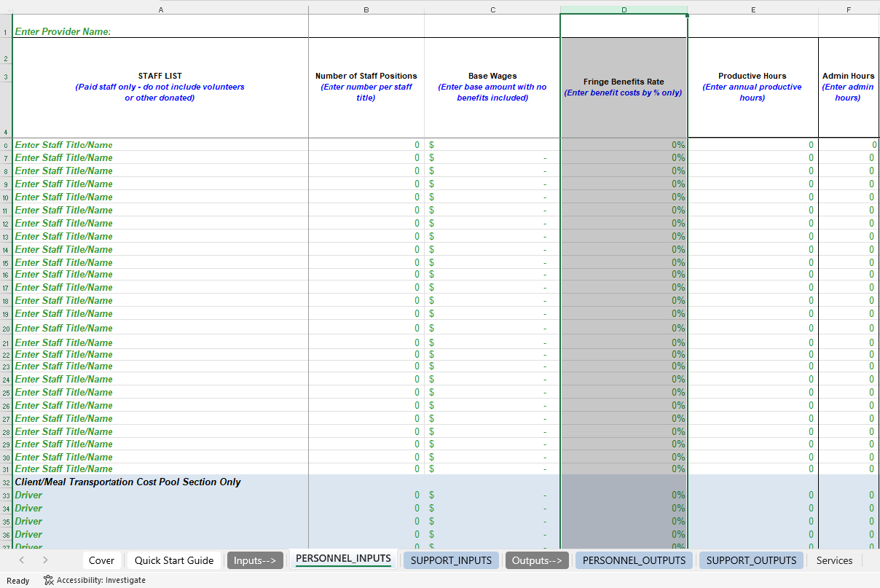Screen dimensions: 880x588
Task: Select column A header
Action: (x=161, y=9)
